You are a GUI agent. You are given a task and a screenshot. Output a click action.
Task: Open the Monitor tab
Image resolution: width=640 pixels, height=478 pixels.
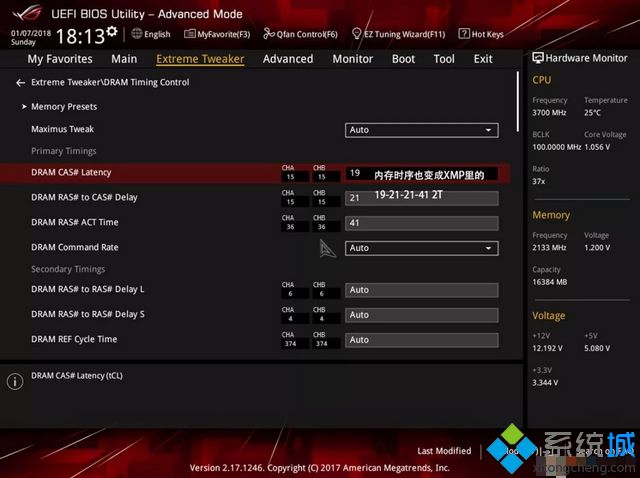tap(353, 59)
